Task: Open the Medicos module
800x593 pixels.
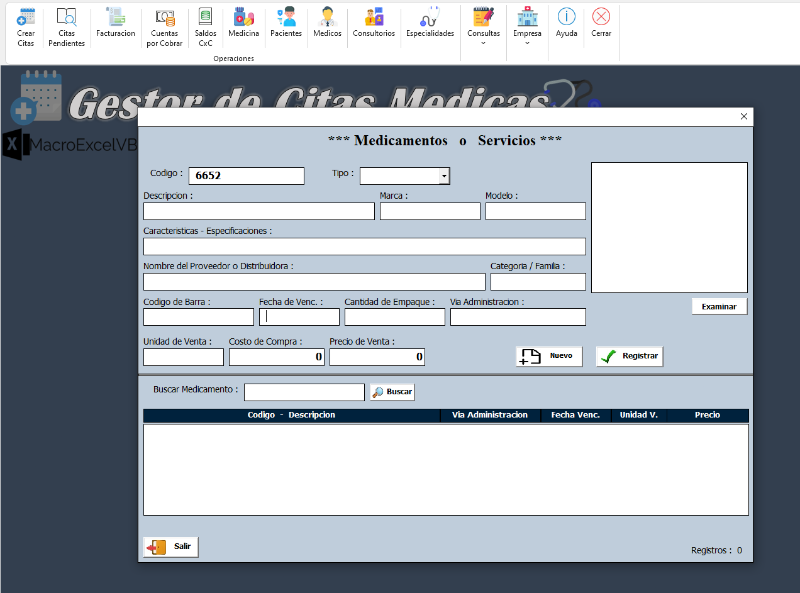Action: (327, 23)
